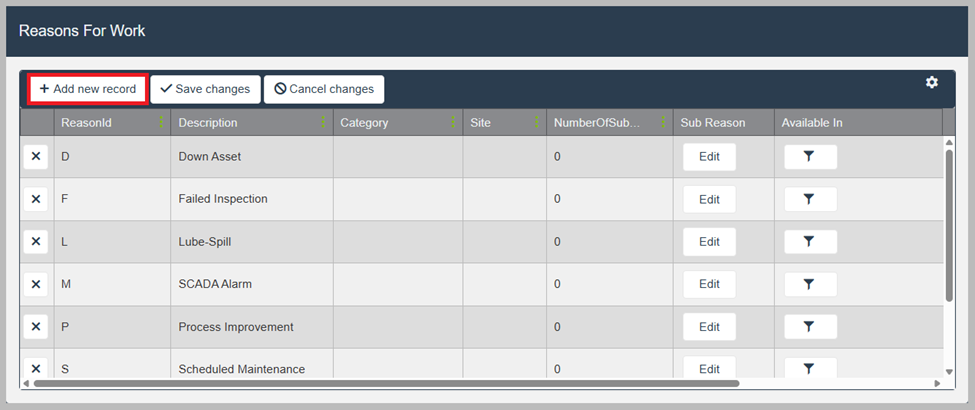975x410 pixels.
Task: Open Available In filter for Down Asset
Action: coord(809,157)
